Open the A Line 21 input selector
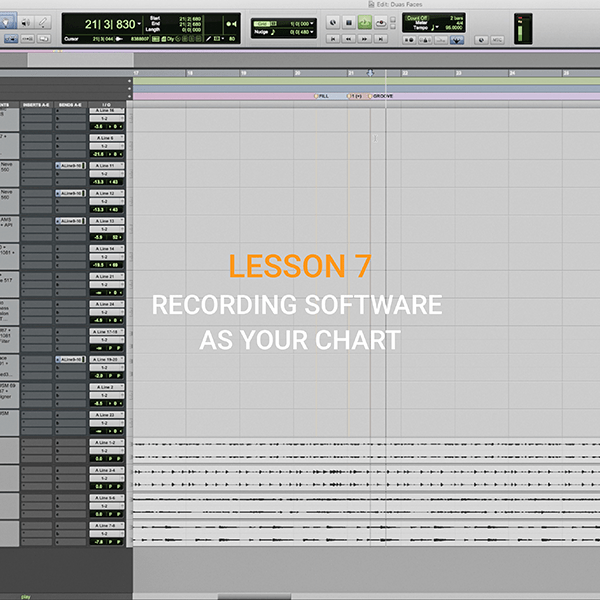 coord(107,276)
